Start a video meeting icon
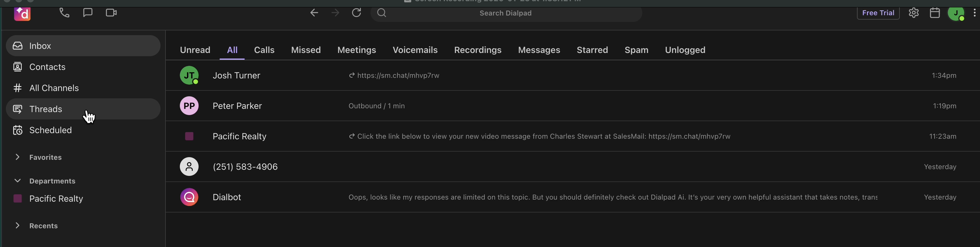 click(x=111, y=13)
